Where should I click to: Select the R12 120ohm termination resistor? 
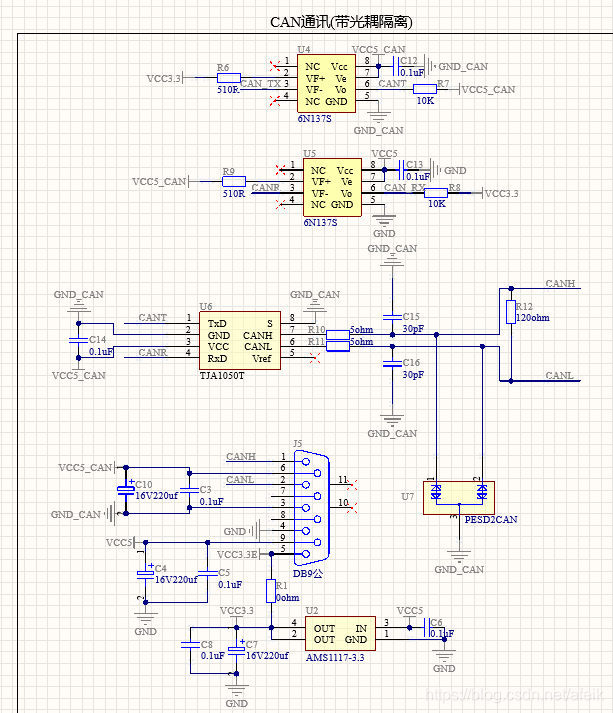[511, 312]
